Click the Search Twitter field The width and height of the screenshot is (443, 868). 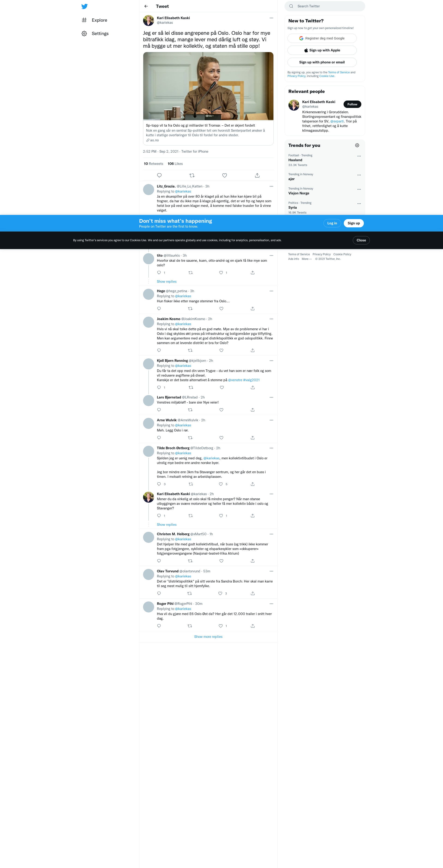[x=325, y=6]
